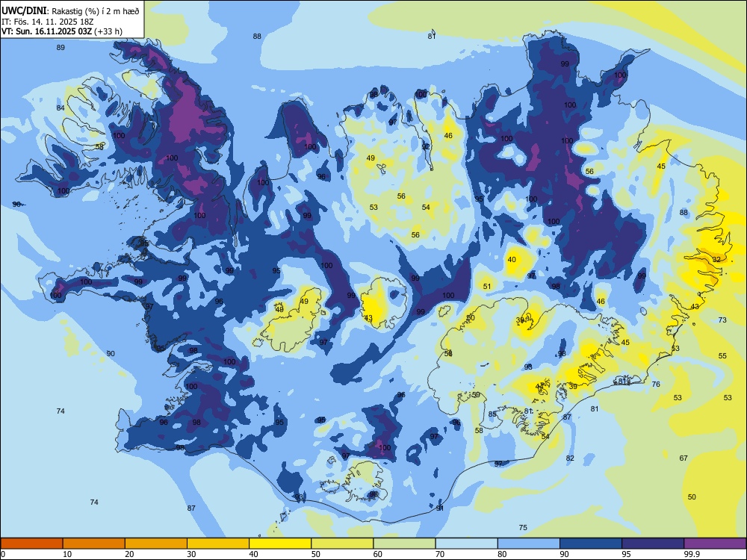
Task: Click the map value '73' off the east coast
Action: (722, 320)
